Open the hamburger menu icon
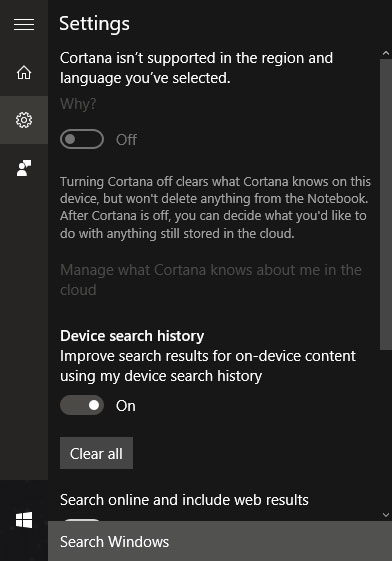Image resolution: width=392 pixels, height=561 pixels. 24,24
